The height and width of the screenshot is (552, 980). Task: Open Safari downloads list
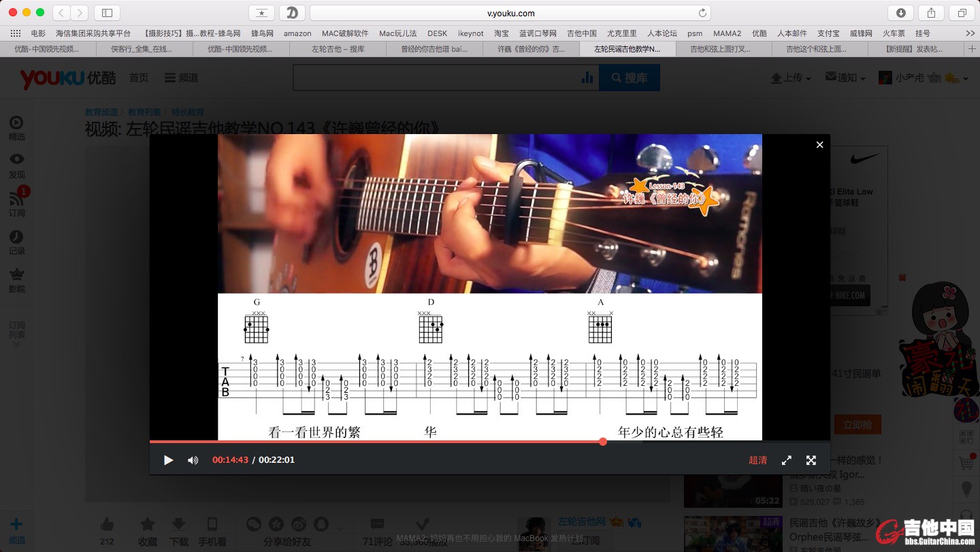point(900,13)
